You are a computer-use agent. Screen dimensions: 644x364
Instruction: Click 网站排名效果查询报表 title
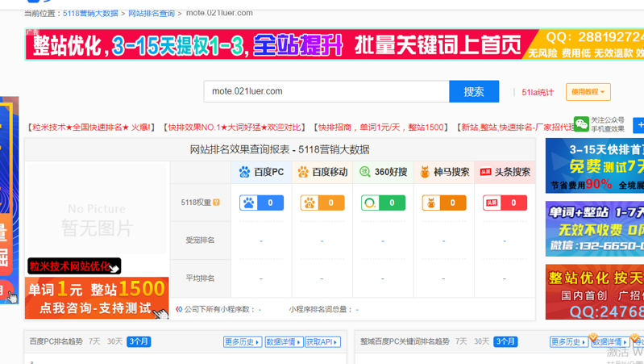pyautogui.click(x=280, y=149)
